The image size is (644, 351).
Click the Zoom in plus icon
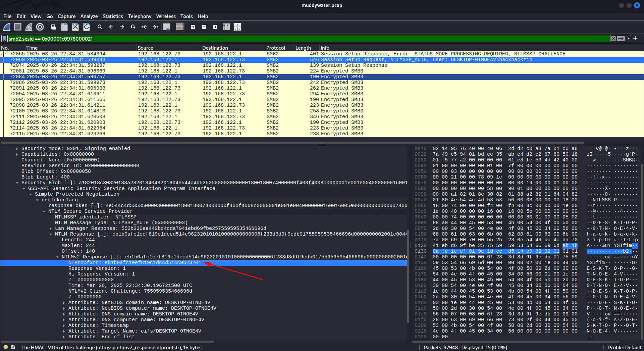tap(193, 27)
